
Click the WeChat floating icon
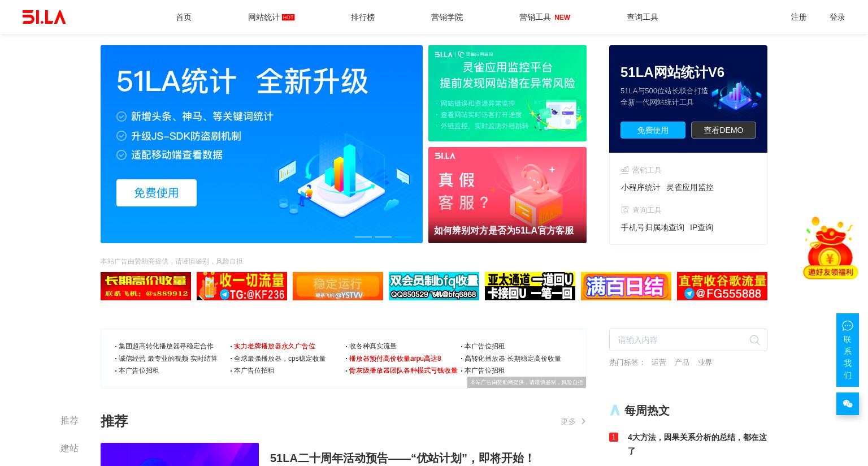click(x=848, y=404)
